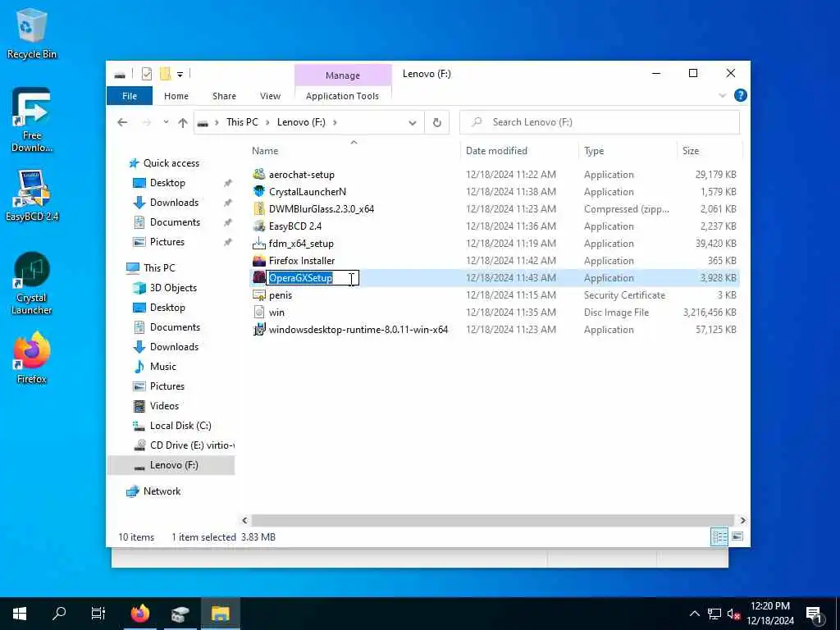This screenshot has height=630, width=840.
Task: Open the Application Tools tab
Action: pyautogui.click(x=342, y=96)
